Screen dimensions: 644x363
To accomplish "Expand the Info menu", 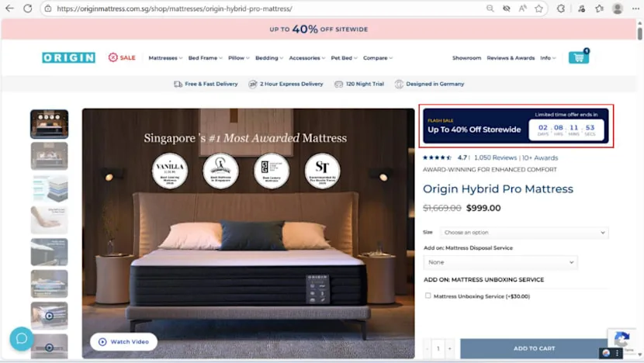I will tap(548, 58).
